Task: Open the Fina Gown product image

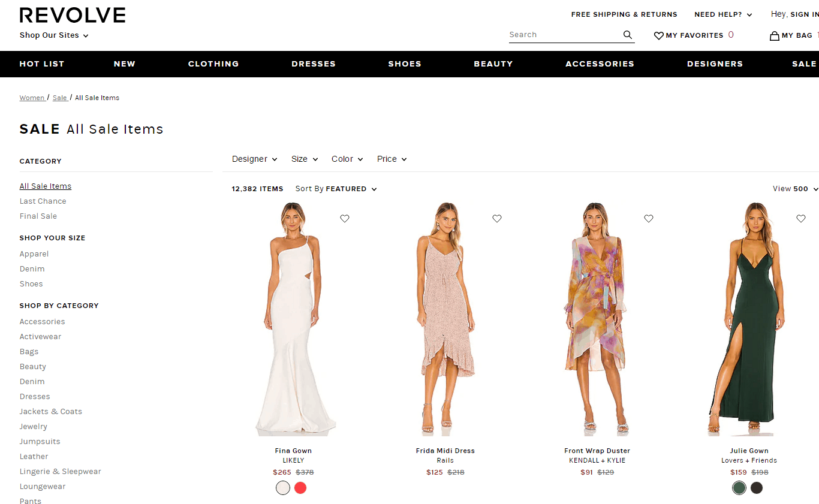Action: pyautogui.click(x=294, y=319)
